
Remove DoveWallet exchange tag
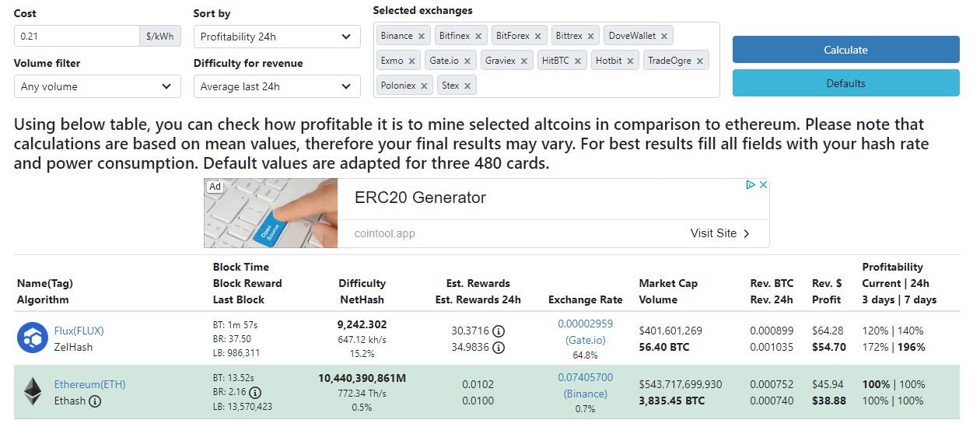tap(664, 37)
